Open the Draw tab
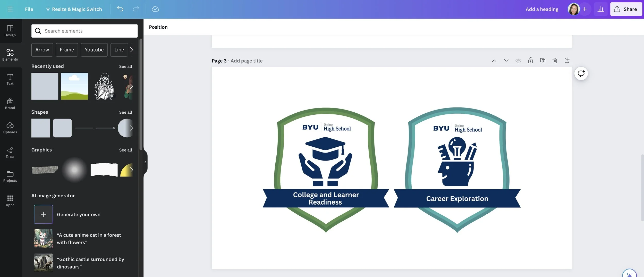Viewport: 644px width, 277px height. 10,152
